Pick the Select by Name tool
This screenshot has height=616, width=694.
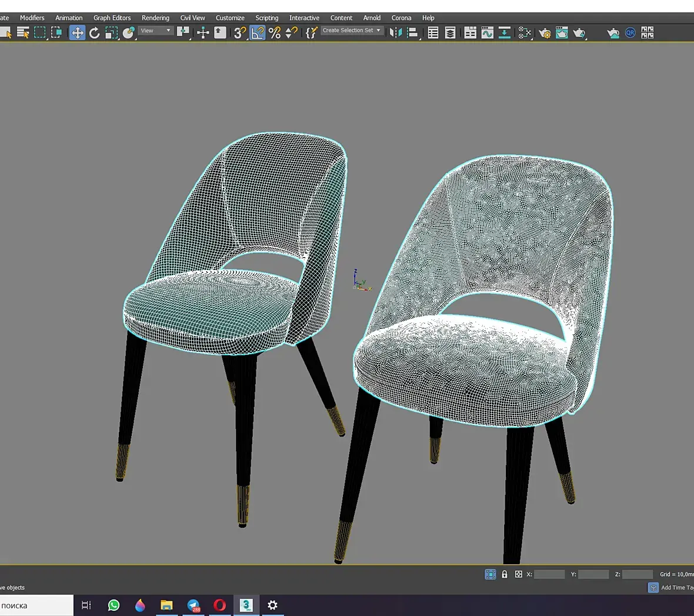coord(22,33)
